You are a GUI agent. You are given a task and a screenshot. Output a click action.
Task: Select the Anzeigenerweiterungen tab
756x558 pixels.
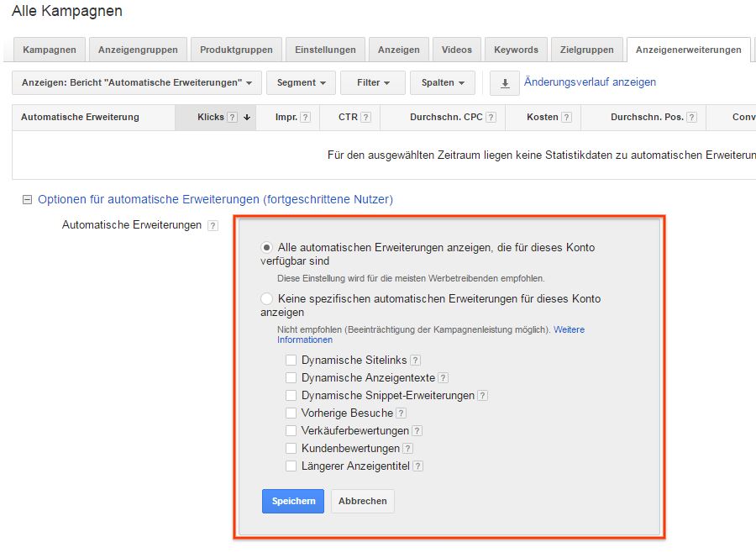pyautogui.click(x=689, y=50)
